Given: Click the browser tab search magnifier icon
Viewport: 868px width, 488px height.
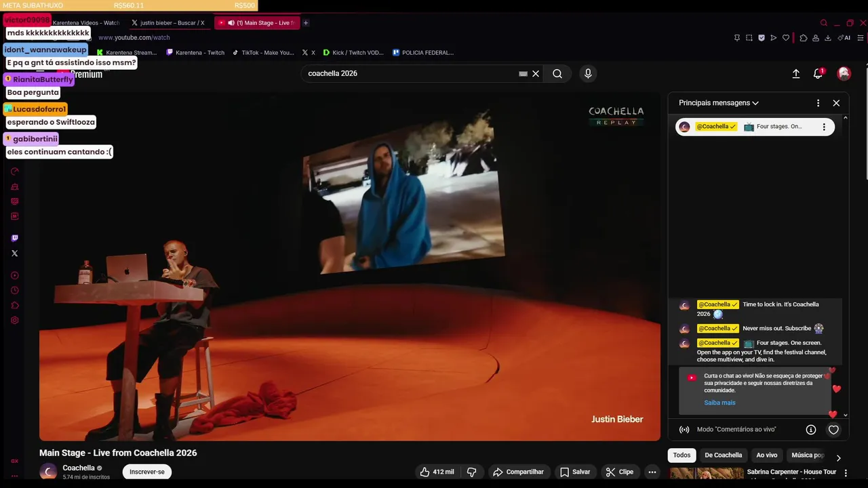Looking at the screenshot, I should [x=824, y=23].
